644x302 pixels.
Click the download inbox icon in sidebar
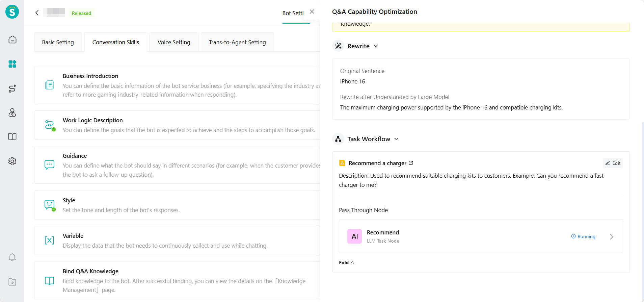click(12, 282)
